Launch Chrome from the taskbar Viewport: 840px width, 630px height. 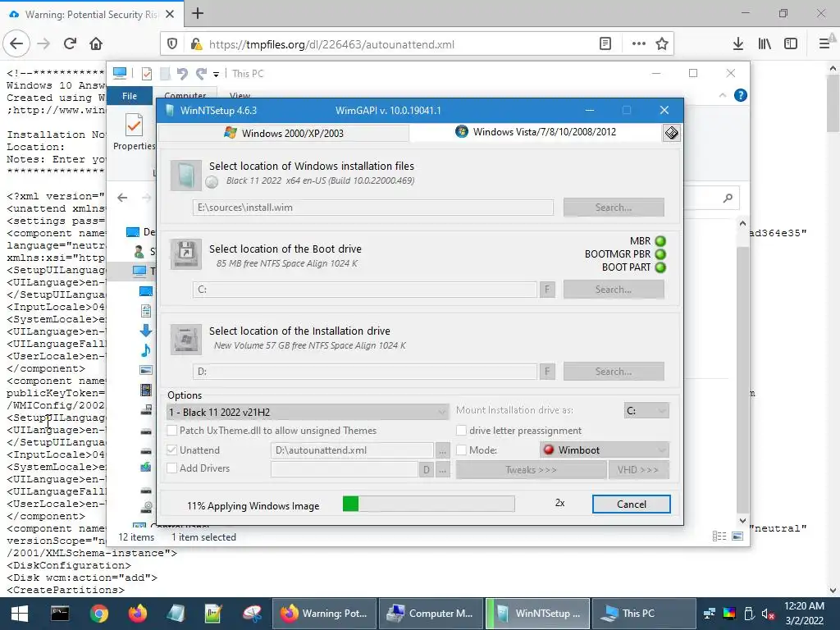[x=98, y=614]
